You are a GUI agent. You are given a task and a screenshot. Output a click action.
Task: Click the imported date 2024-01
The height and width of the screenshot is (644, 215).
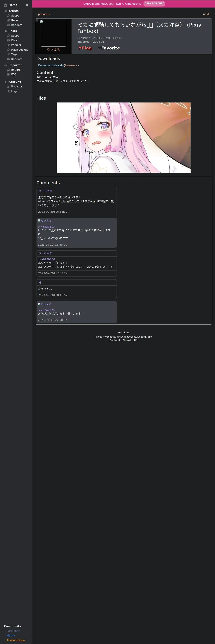tap(99, 42)
